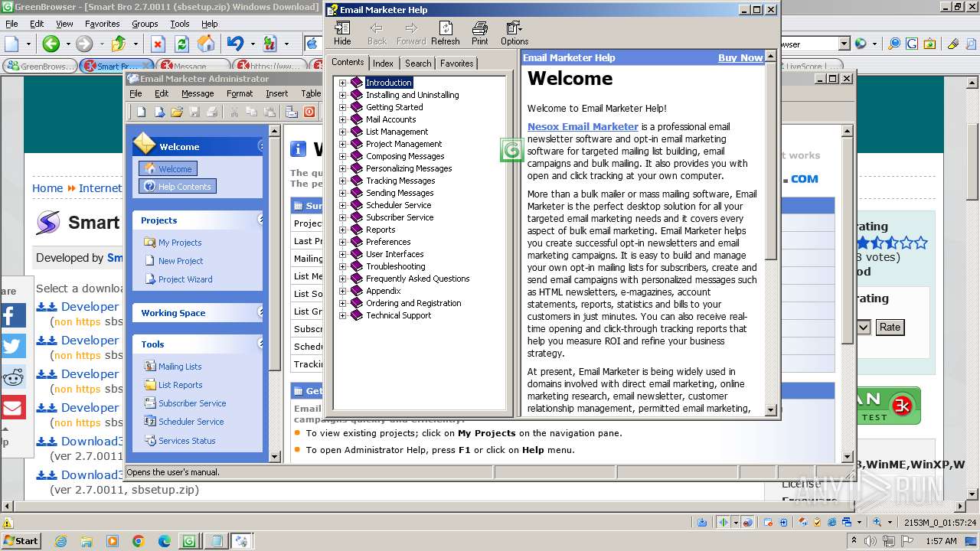Click the Rate button
The width and height of the screenshot is (980, 551).
pyautogui.click(x=890, y=327)
